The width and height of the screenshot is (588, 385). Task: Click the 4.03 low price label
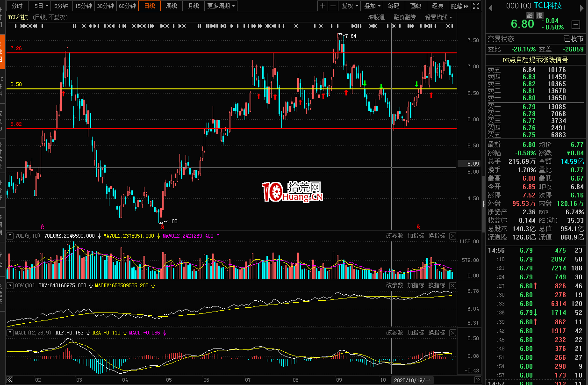(x=172, y=222)
